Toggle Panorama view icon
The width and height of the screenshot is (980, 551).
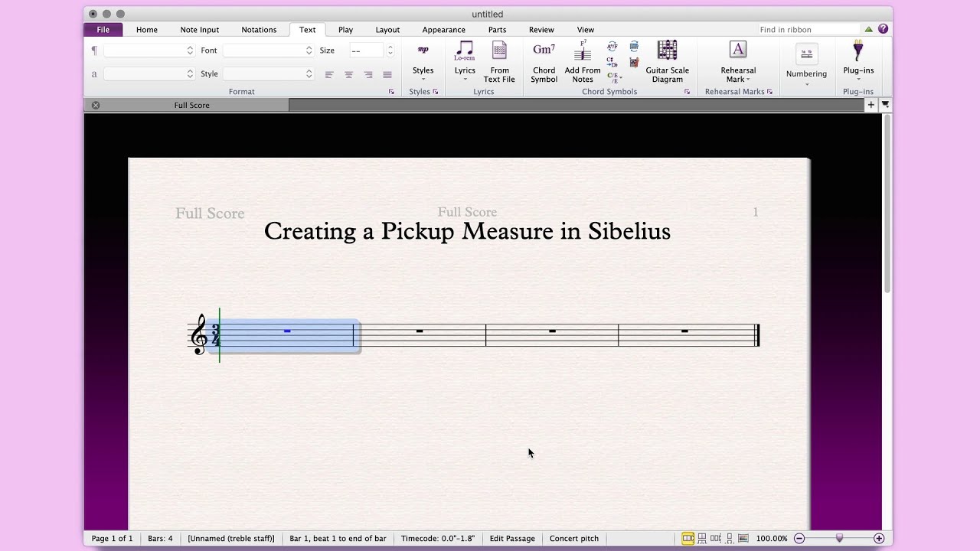point(743,538)
